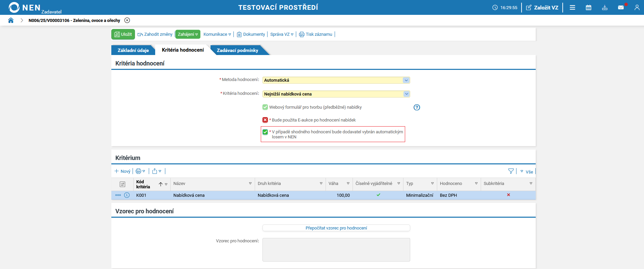Click Přepočítat vzorec pro hodnocení button
644x269 pixels.
click(x=336, y=228)
